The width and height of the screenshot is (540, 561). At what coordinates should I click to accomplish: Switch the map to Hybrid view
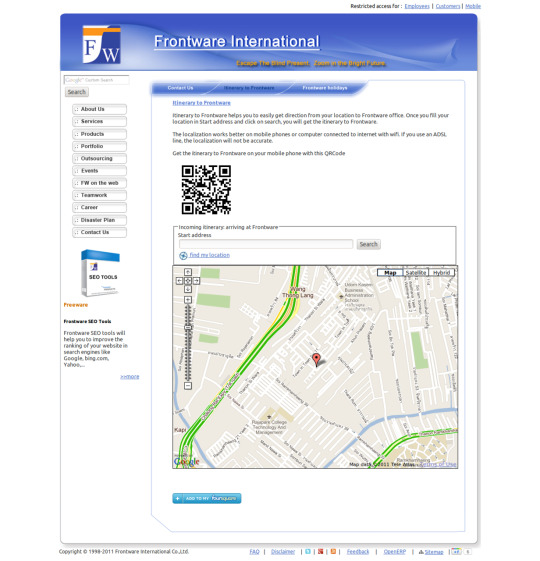tap(442, 273)
